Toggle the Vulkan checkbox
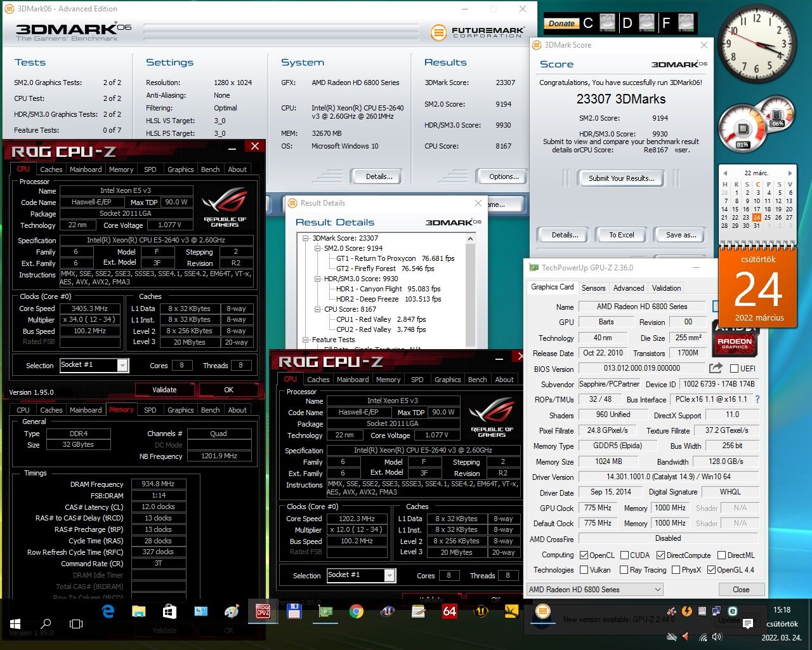The width and height of the screenshot is (812, 650). coord(584,570)
